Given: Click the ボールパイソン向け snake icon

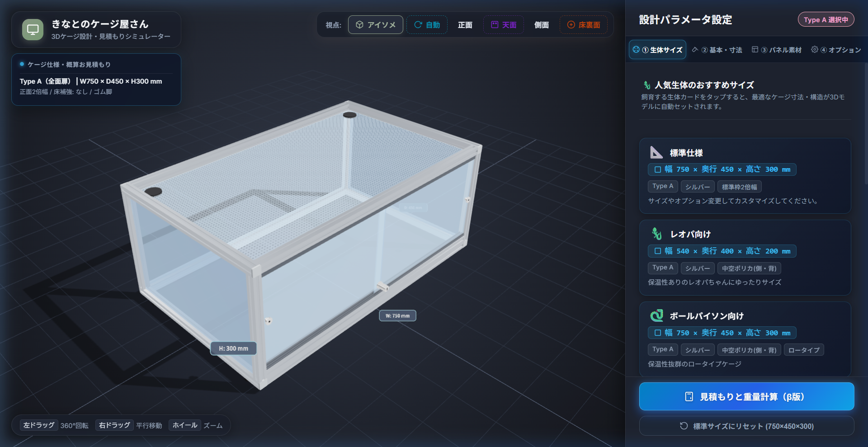Looking at the screenshot, I should [x=656, y=315].
